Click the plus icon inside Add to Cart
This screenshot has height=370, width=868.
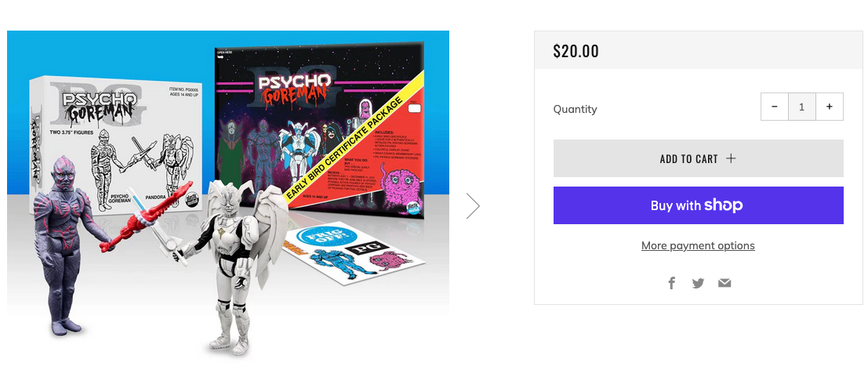tap(731, 158)
